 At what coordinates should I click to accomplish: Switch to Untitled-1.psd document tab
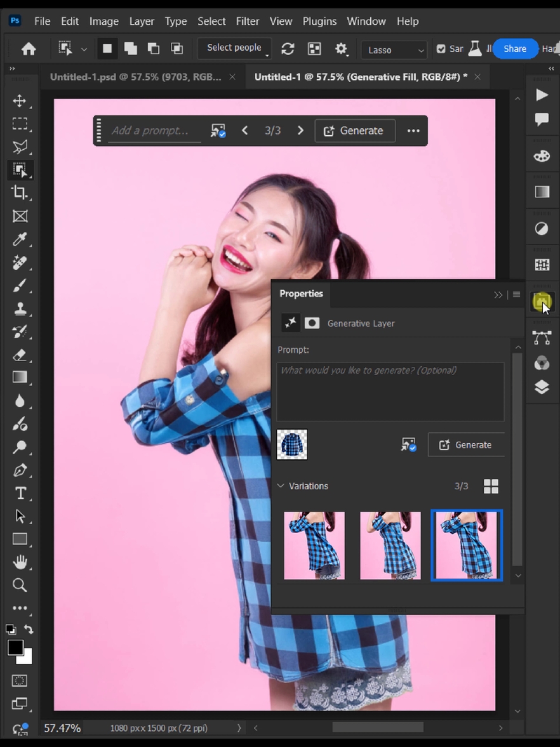point(136,77)
